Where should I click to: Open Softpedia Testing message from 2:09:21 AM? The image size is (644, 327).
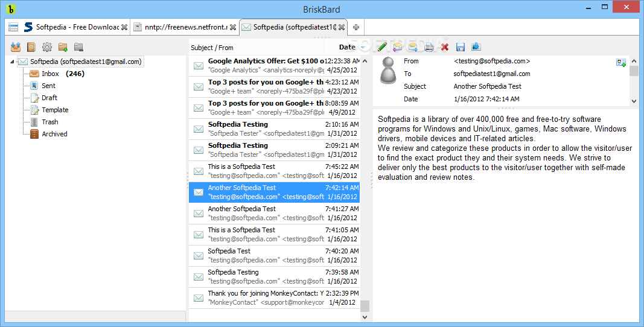pyautogui.click(x=275, y=150)
